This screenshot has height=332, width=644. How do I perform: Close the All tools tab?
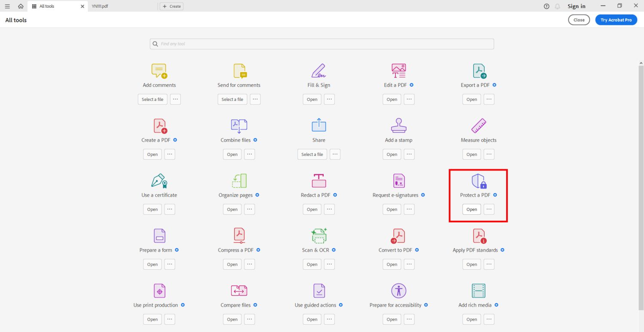pos(82,6)
